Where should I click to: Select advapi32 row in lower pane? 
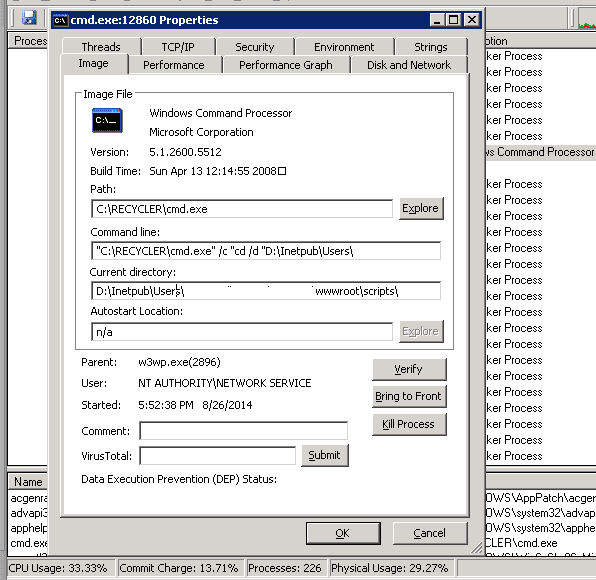[x=29, y=513]
